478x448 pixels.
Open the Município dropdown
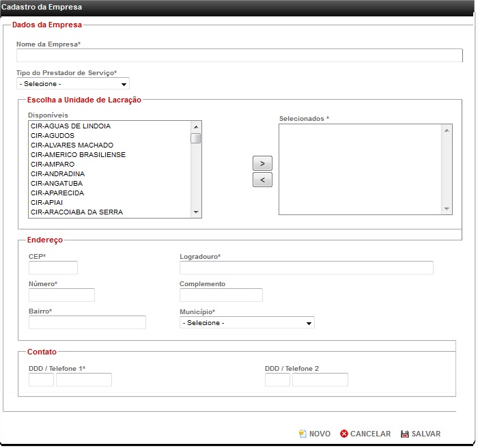click(x=248, y=324)
